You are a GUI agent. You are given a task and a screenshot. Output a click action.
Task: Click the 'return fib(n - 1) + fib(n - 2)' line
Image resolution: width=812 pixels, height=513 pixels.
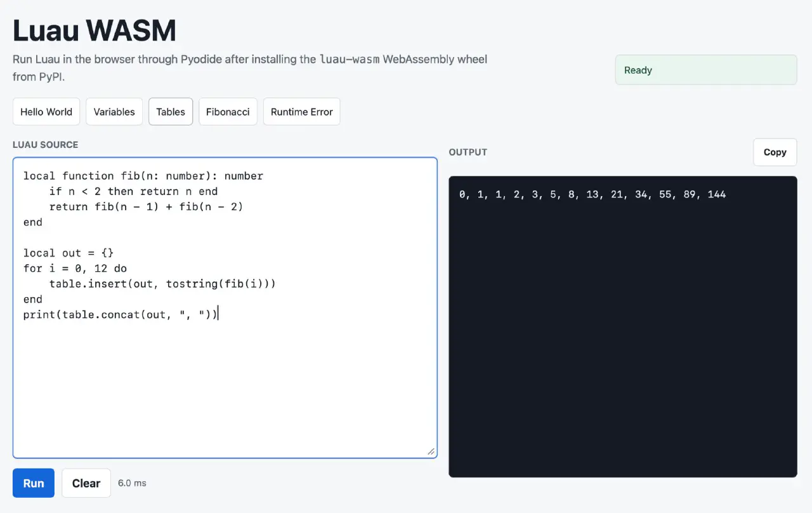pyautogui.click(x=146, y=206)
